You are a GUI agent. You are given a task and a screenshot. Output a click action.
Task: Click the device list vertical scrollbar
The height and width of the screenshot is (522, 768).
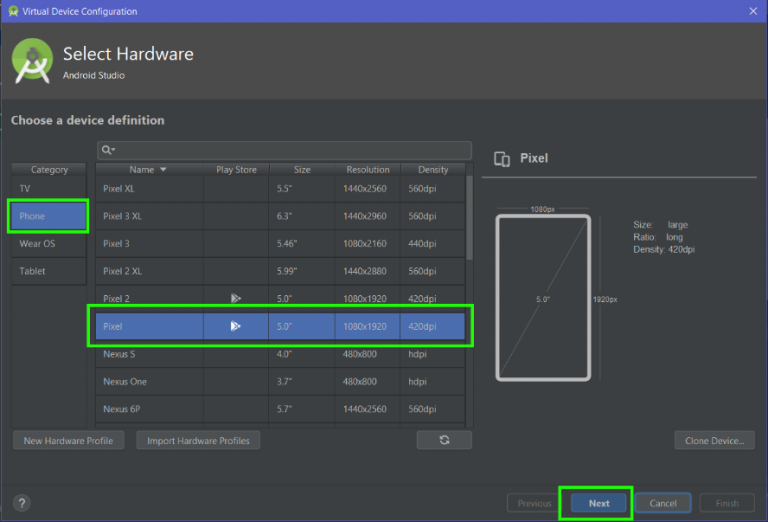click(468, 220)
